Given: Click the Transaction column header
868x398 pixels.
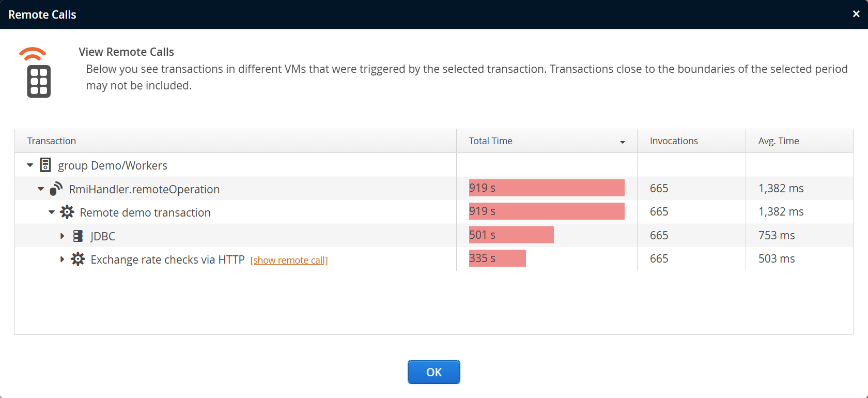Looking at the screenshot, I should [52, 141].
